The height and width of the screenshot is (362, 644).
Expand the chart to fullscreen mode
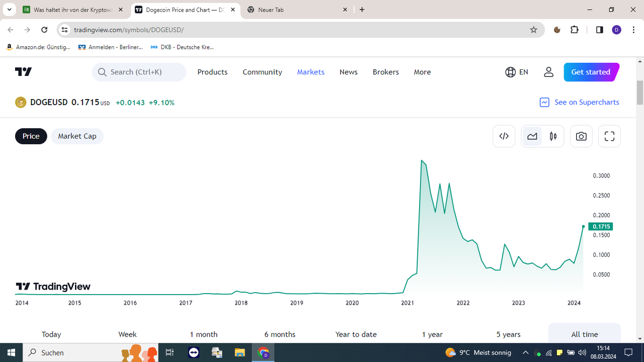click(x=609, y=136)
